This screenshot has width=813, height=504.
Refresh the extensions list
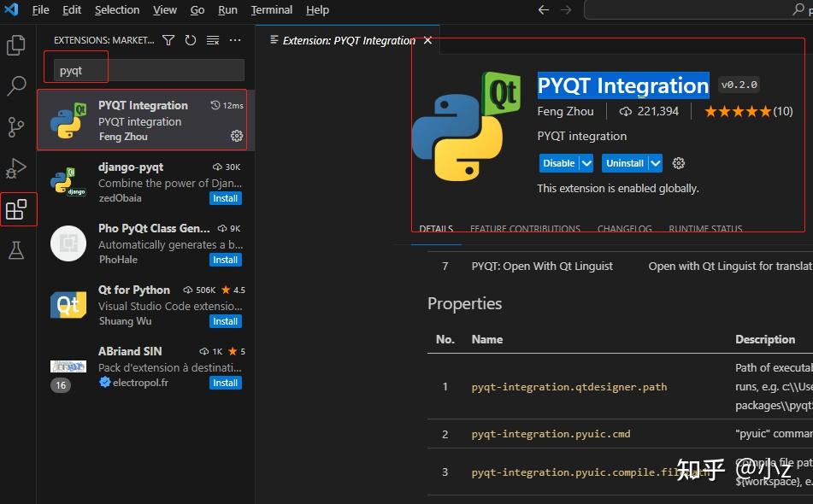[190, 38]
